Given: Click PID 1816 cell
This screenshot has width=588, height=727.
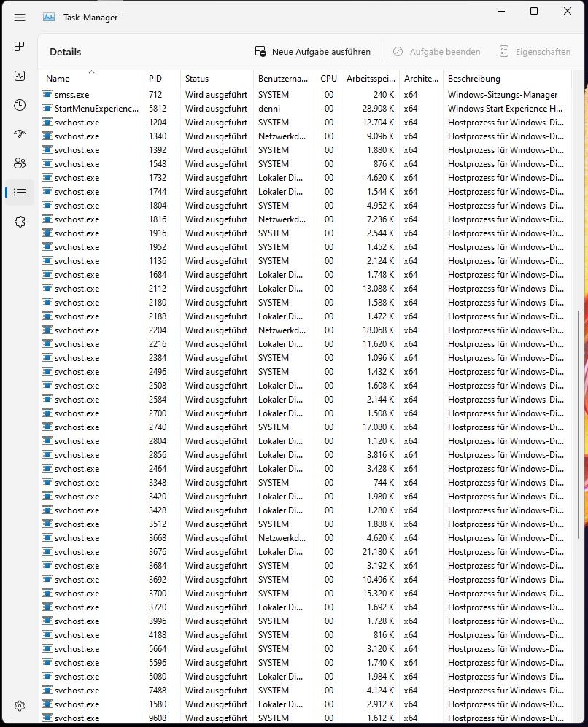Looking at the screenshot, I should tap(157, 219).
